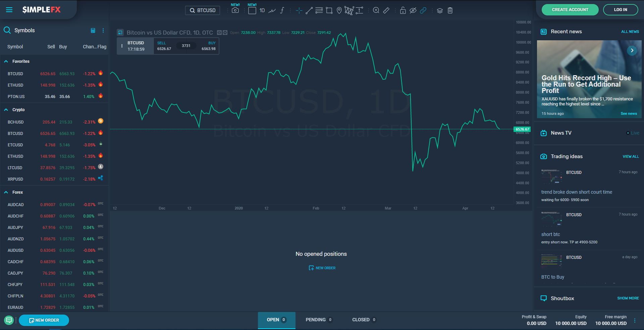The width and height of the screenshot is (644, 330).
Task: Select ETHUSD in the Favorites list
Action: [x=54, y=85]
